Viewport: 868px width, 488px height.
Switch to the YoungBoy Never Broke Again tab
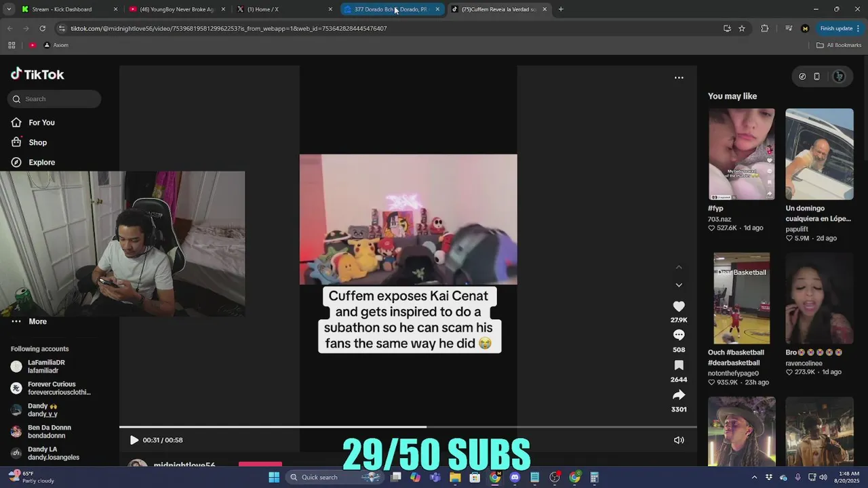click(178, 9)
